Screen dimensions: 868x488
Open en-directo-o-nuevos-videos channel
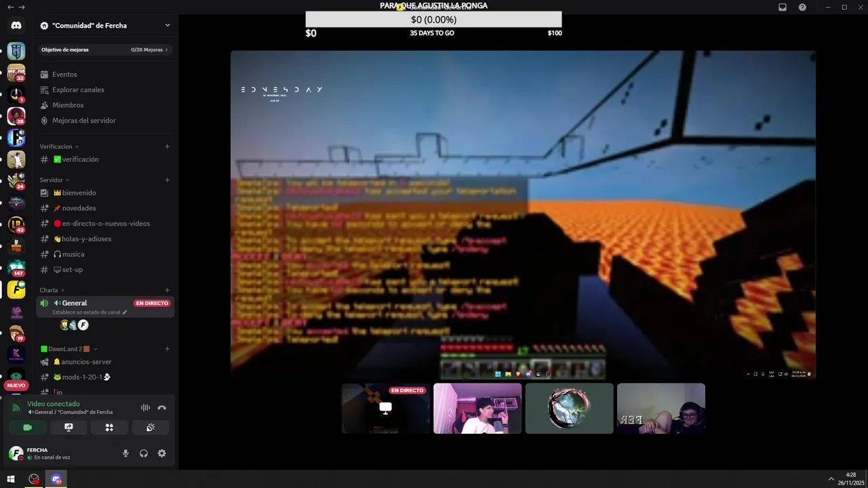[105, 224]
